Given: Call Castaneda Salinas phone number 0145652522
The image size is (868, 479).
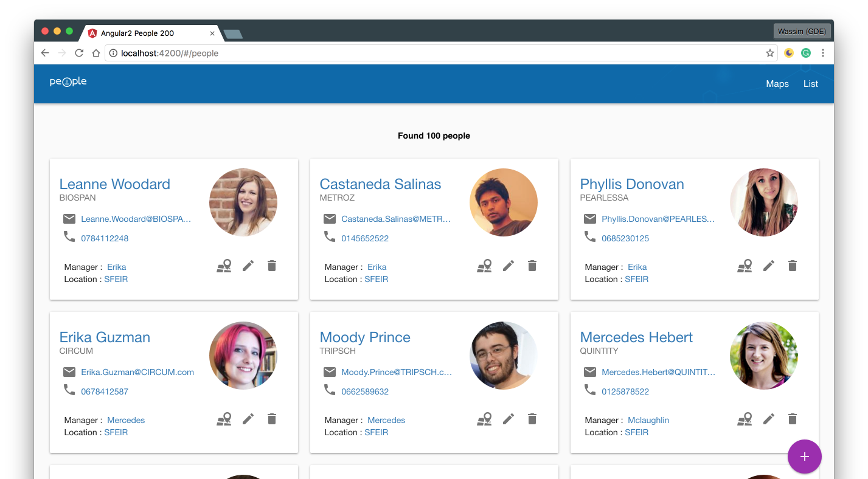Looking at the screenshot, I should 365,238.
